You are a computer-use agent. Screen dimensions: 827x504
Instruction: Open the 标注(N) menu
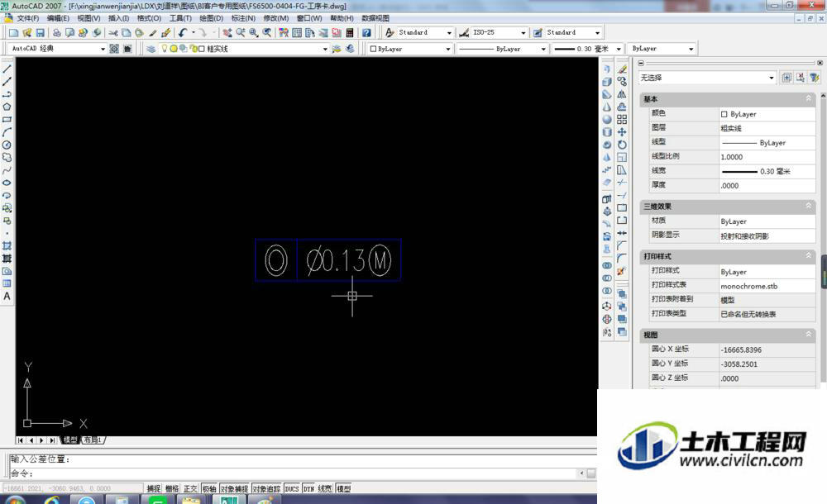point(243,18)
